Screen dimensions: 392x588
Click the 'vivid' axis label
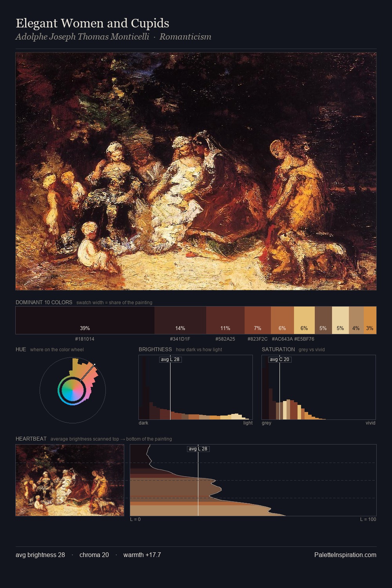coord(370,423)
